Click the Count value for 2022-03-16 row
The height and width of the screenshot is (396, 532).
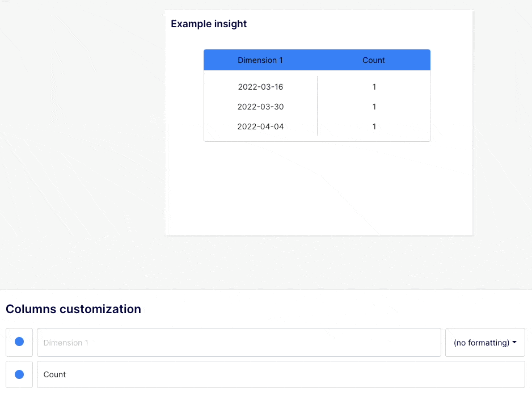373,87
